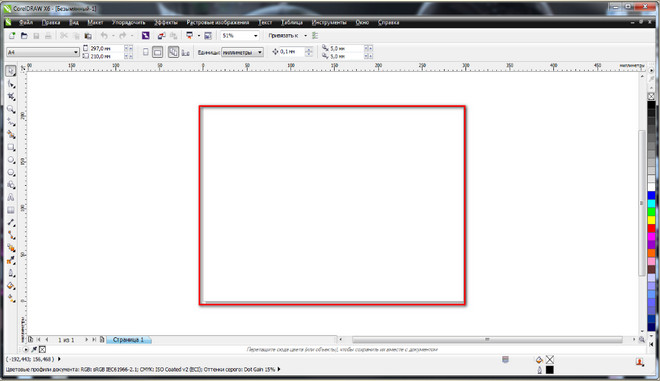Go to the first page navigation button
660x381 pixels.
tap(39, 339)
